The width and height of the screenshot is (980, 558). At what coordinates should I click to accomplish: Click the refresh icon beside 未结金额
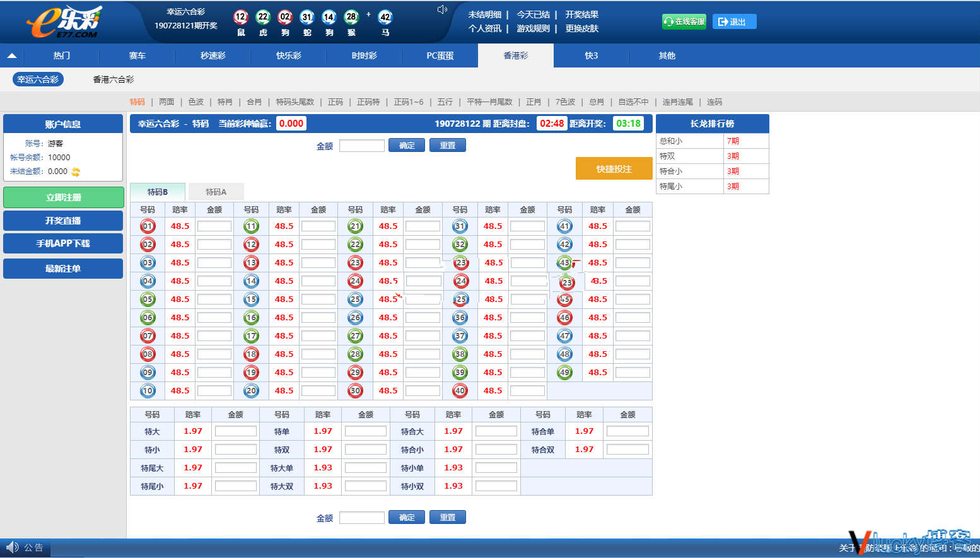(76, 171)
